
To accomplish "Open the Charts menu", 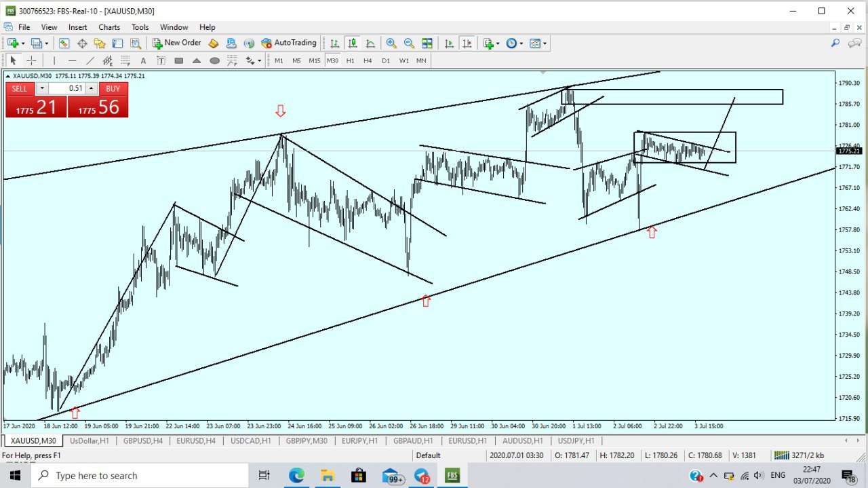I will coord(109,27).
